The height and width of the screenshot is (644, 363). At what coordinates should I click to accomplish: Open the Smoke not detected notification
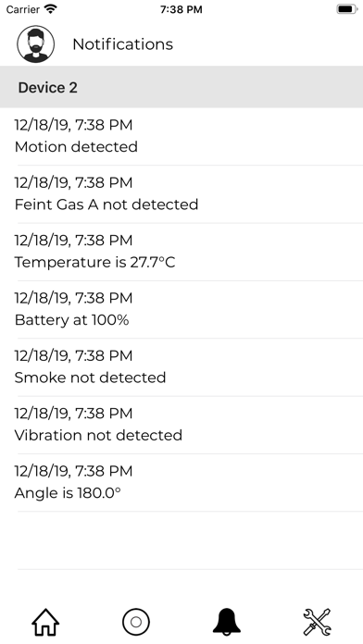coord(181,367)
